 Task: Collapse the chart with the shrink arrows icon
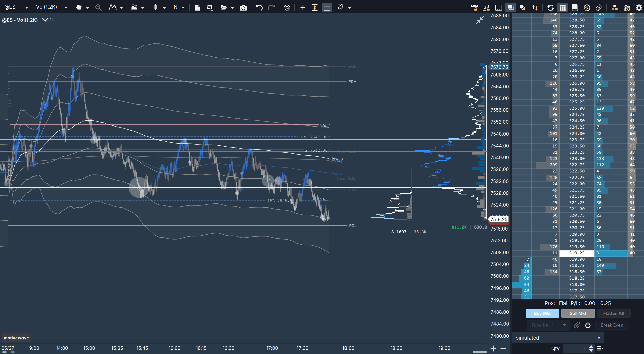coord(480,20)
